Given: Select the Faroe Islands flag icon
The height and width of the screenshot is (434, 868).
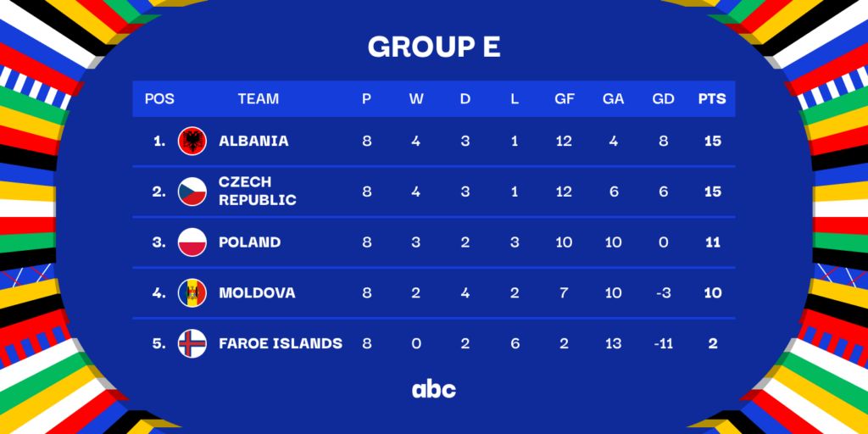Looking at the screenshot, I should (192, 343).
